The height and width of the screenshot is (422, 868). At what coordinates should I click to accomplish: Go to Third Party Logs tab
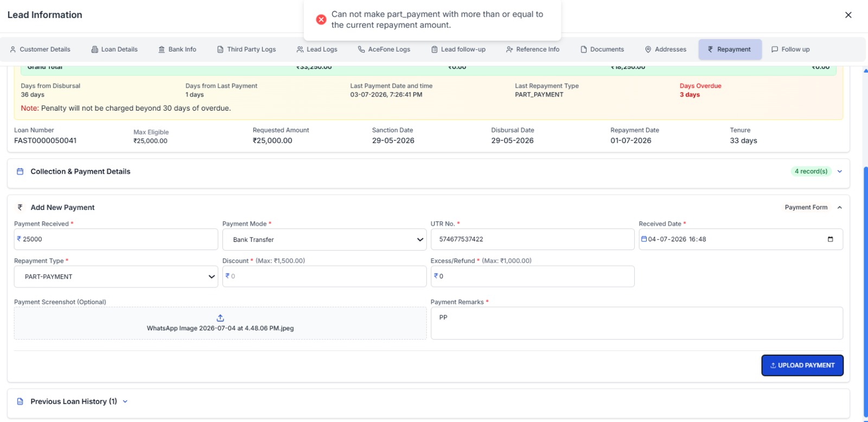246,49
